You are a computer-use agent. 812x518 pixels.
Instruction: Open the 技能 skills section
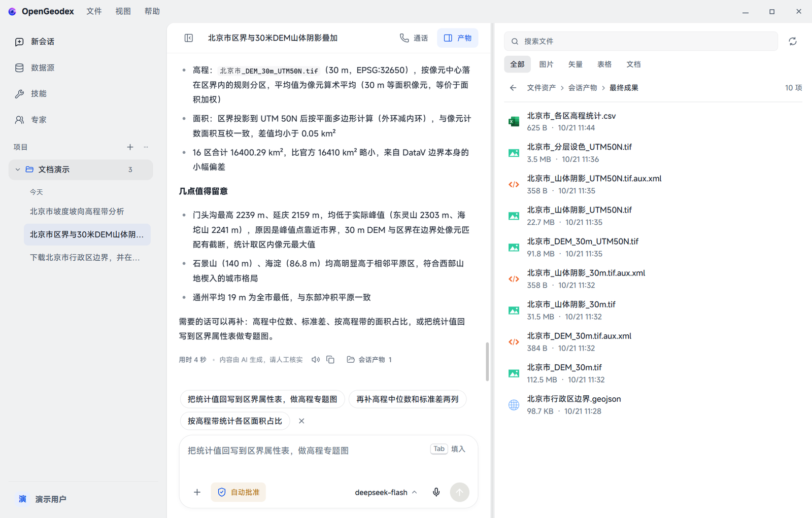tap(30, 93)
